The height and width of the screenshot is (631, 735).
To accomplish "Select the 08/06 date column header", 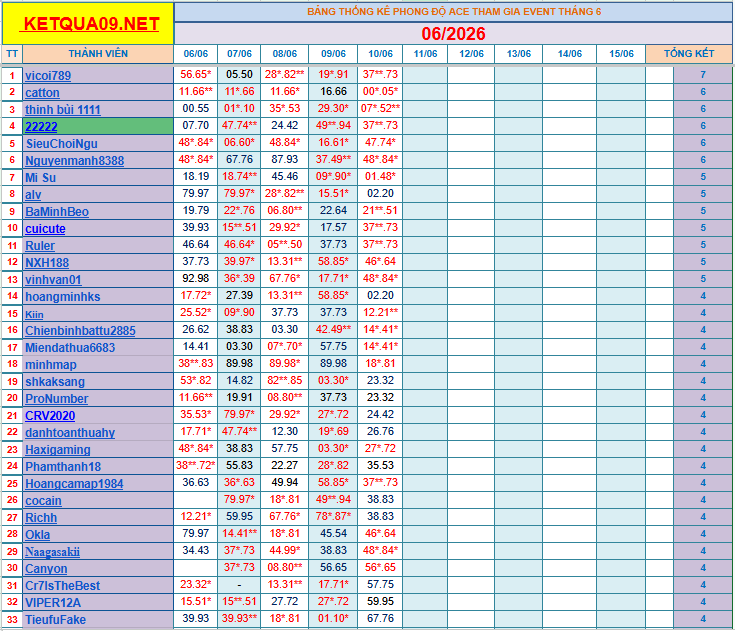I will pyautogui.click(x=285, y=53).
